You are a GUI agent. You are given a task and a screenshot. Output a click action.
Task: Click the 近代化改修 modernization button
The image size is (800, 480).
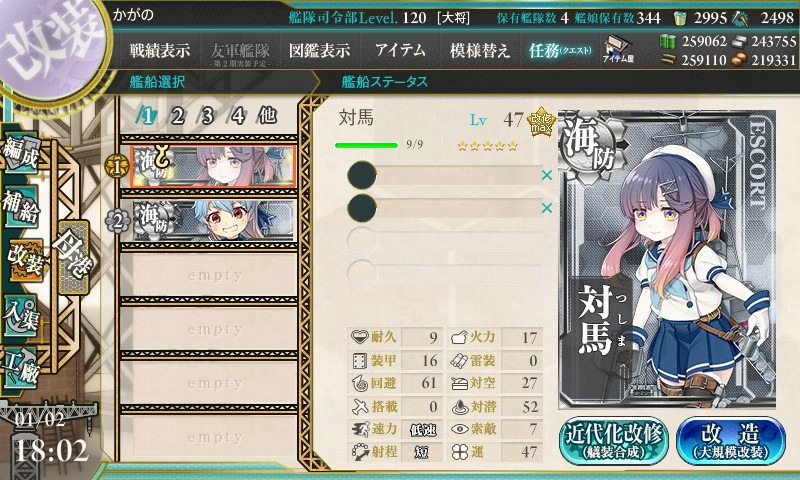614,440
